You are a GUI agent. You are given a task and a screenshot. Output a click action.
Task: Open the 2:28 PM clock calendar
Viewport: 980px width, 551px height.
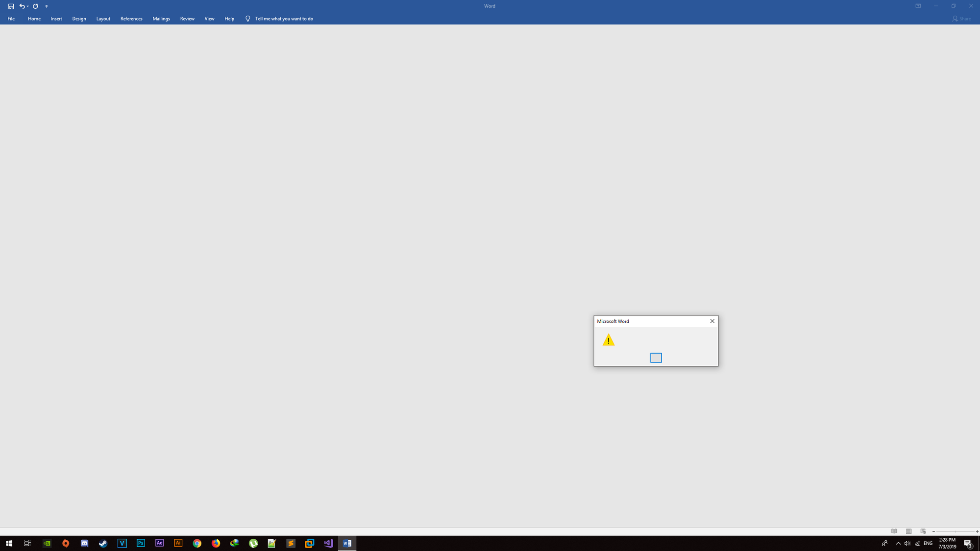(x=947, y=543)
